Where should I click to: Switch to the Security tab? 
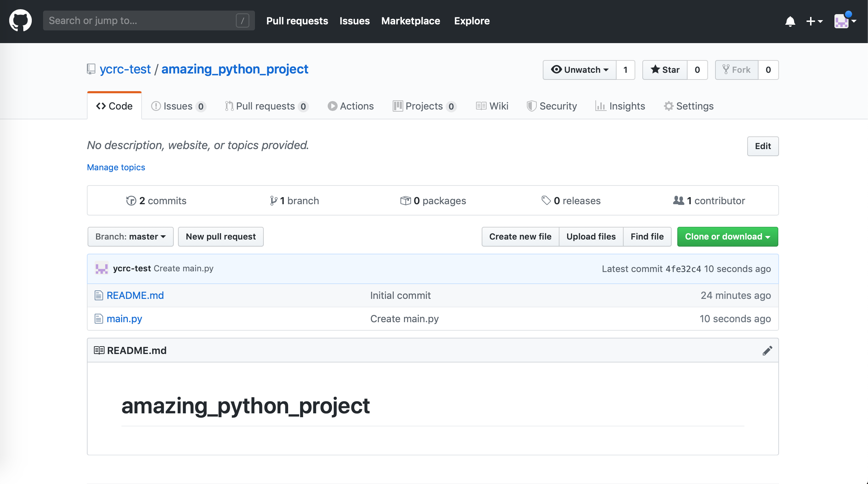(x=552, y=106)
